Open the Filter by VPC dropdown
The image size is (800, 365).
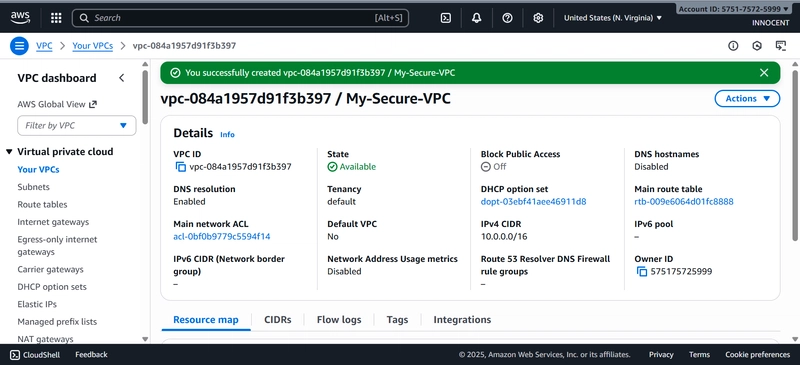(77, 126)
